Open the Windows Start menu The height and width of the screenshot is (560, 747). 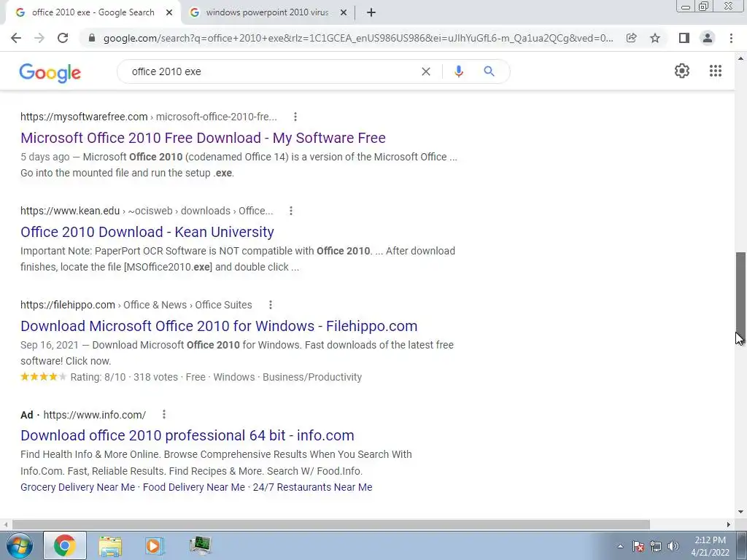click(19, 545)
